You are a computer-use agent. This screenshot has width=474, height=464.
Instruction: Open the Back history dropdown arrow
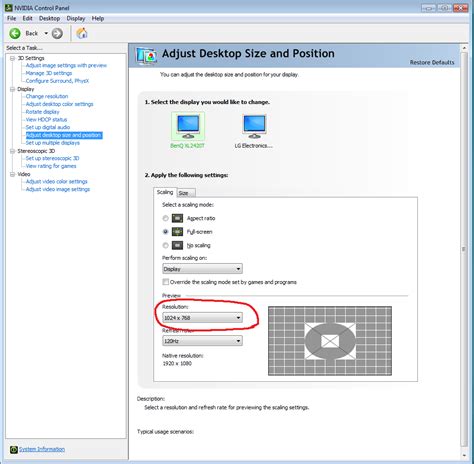pos(46,33)
